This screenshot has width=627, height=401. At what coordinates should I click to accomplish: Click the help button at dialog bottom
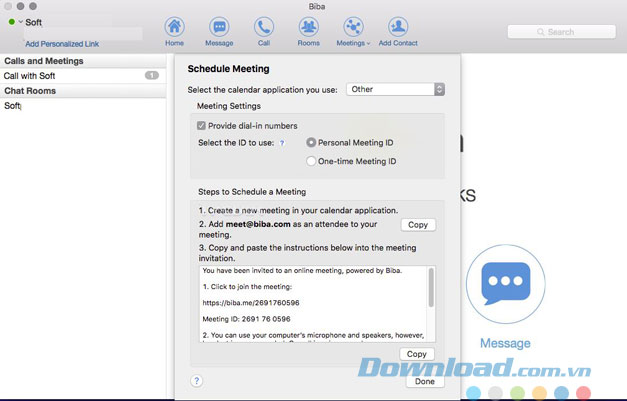(196, 381)
